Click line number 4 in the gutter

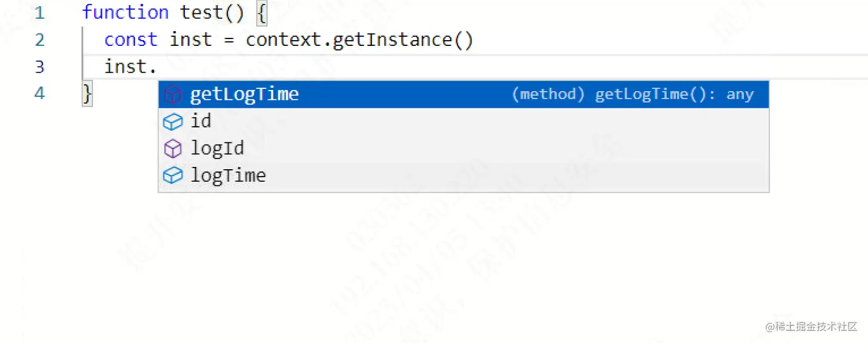[x=39, y=93]
